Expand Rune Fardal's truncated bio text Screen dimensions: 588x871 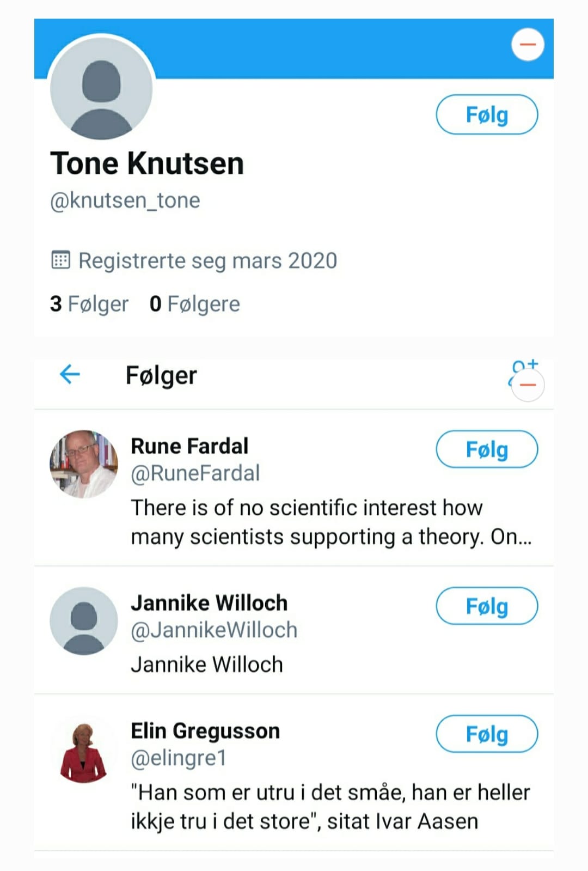(x=331, y=522)
